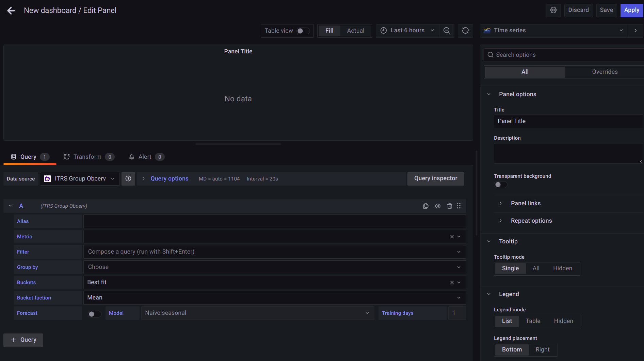The width and height of the screenshot is (644, 361).
Task: Toggle Transparent background switch
Action: (501, 185)
